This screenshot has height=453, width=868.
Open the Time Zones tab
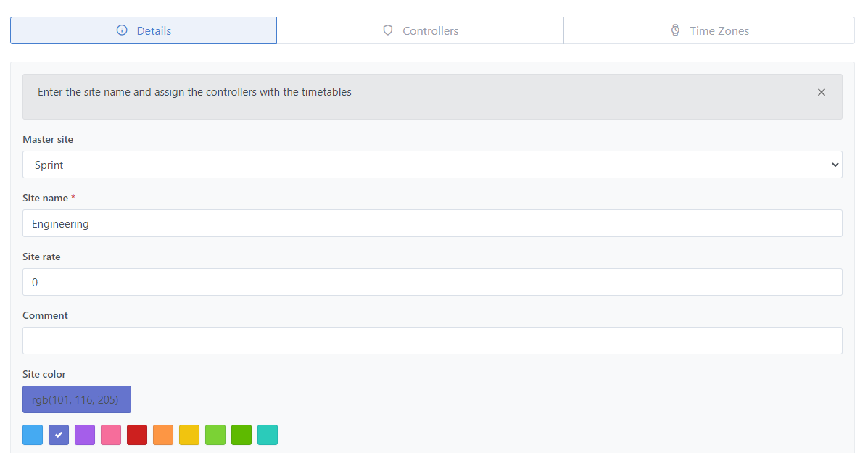pos(708,30)
